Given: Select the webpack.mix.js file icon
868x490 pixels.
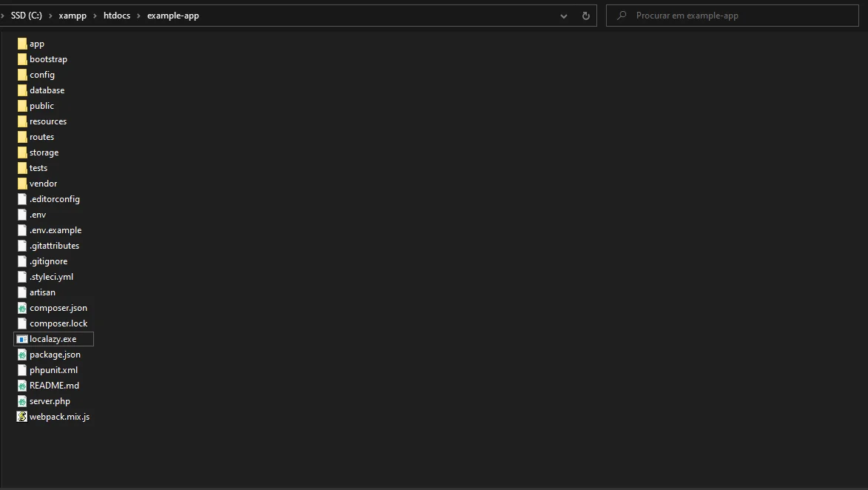Looking at the screenshot, I should tap(22, 417).
